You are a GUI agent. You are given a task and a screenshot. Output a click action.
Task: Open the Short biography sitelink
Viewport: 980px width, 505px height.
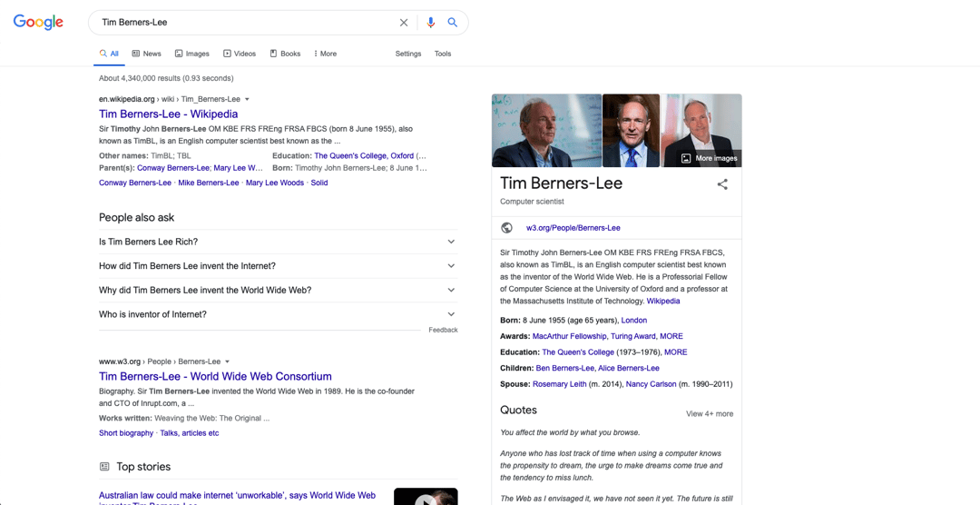click(x=125, y=433)
